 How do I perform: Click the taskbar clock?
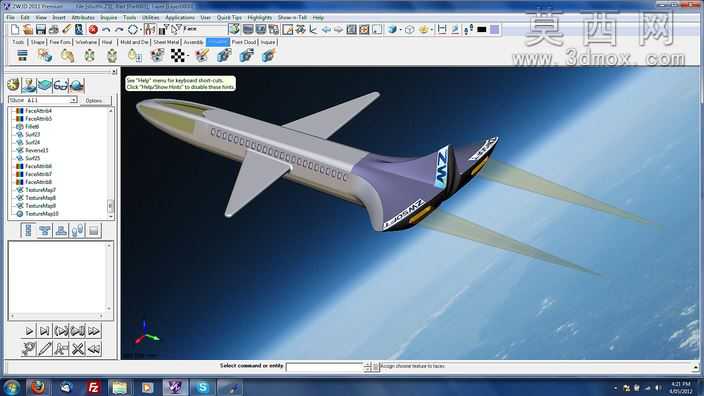coord(681,387)
